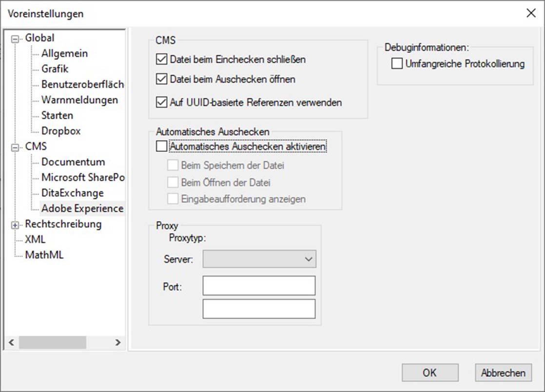
Task: Open DitaExchange settings
Action: 72,193
